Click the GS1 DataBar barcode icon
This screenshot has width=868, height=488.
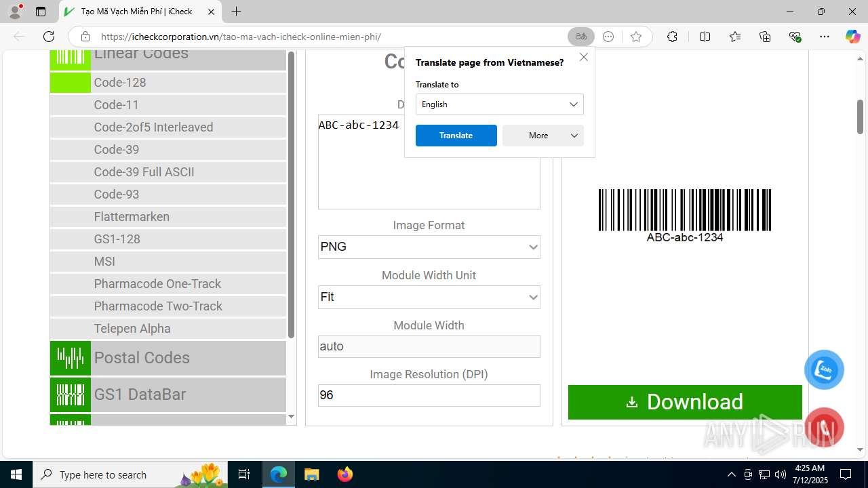click(70, 394)
